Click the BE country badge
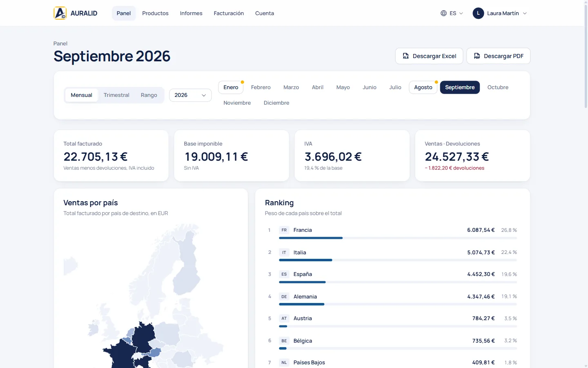The width and height of the screenshot is (588, 368). coord(284,341)
